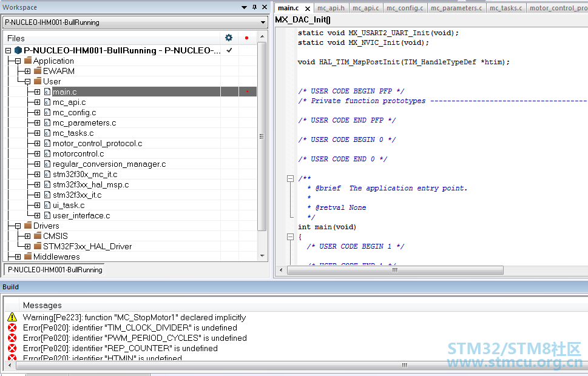Click the mc_config.c file icon in tree

47,112
